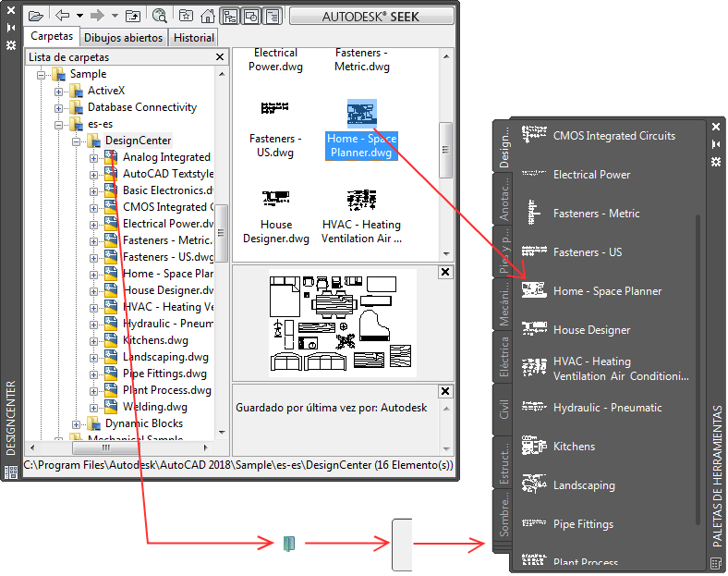Switch to the Carpetas tab

(52, 36)
